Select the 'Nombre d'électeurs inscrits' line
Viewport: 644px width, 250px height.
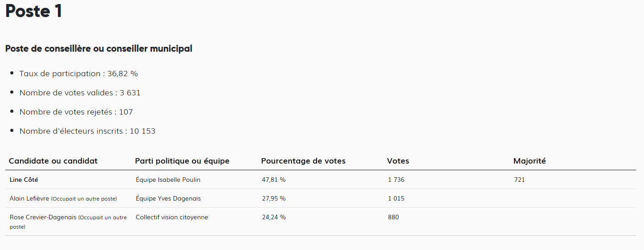click(x=87, y=131)
